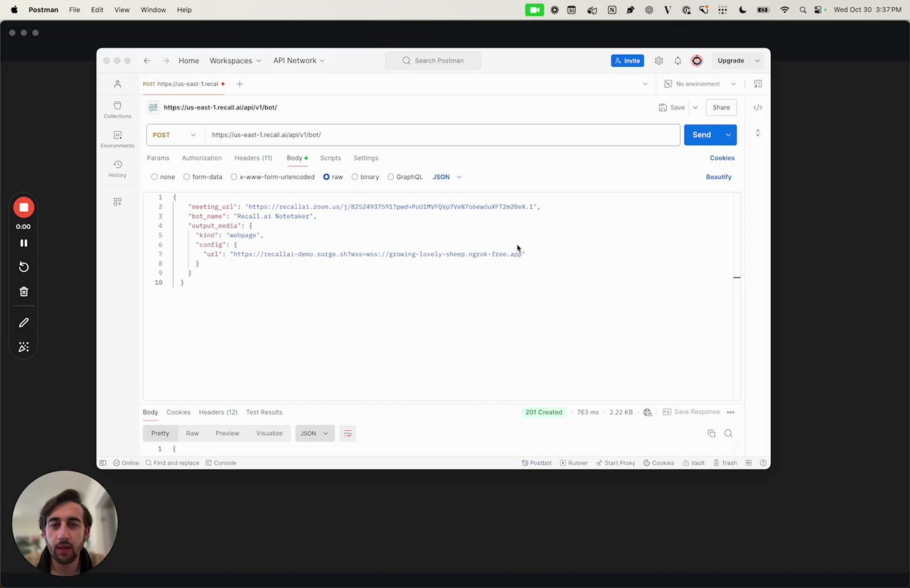Open the Test Results response tab
The image size is (910, 588).
(264, 412)
